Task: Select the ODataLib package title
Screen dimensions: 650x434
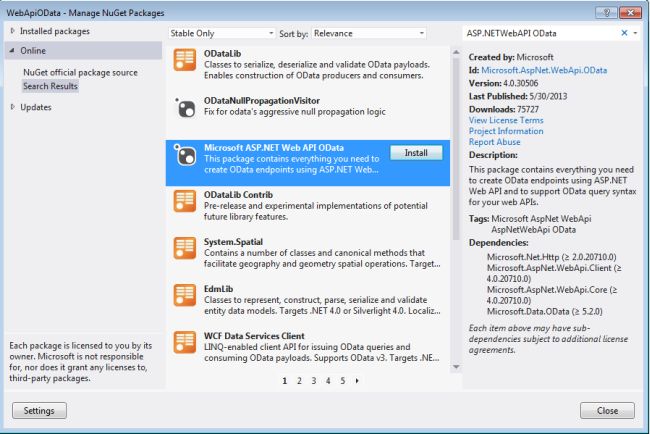Action: point(222,54)
